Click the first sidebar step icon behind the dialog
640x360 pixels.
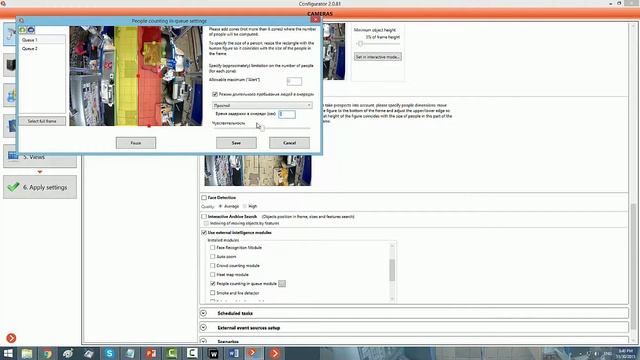click(10, 34)
